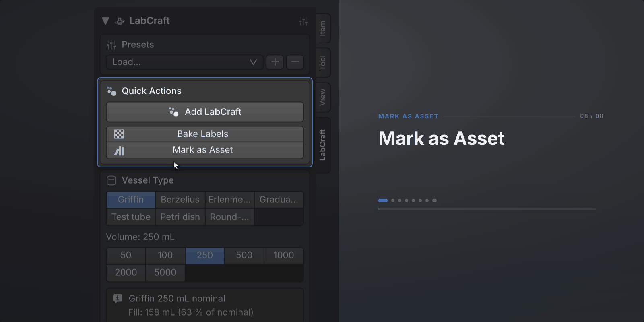644x322 pixels.
Task: Set volume to 100 mL
Action: [x=165, y=255]
